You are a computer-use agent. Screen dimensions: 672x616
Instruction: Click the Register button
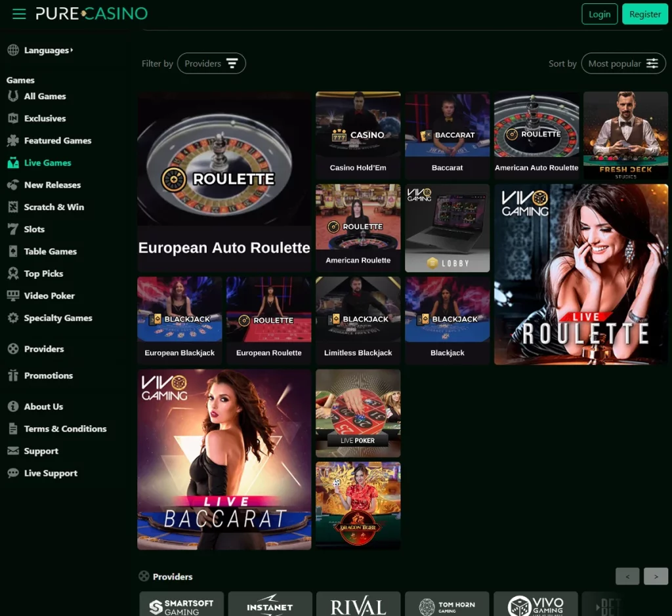[x=644, y=14]
